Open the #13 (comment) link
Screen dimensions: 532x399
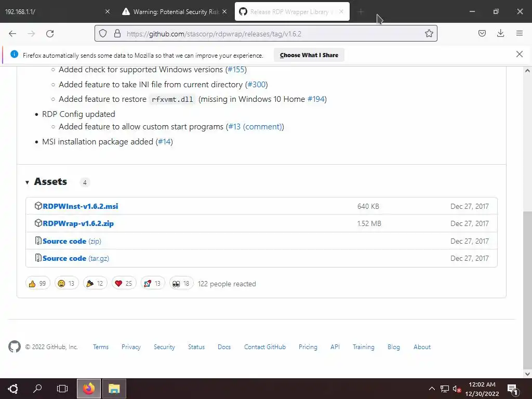(x=255, y=127)
